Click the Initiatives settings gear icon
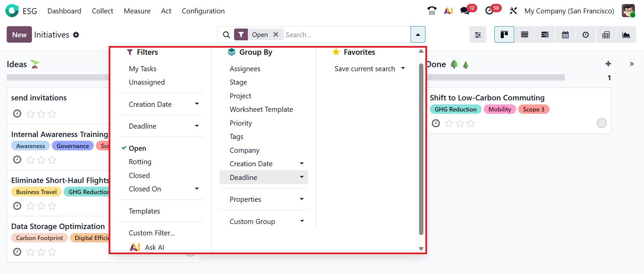 click(x=76, y=35)
